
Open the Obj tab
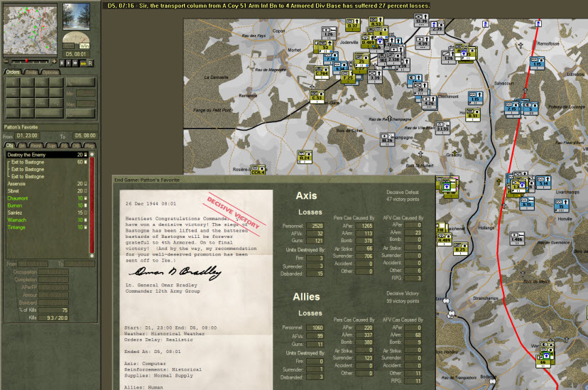pos(9,146)
